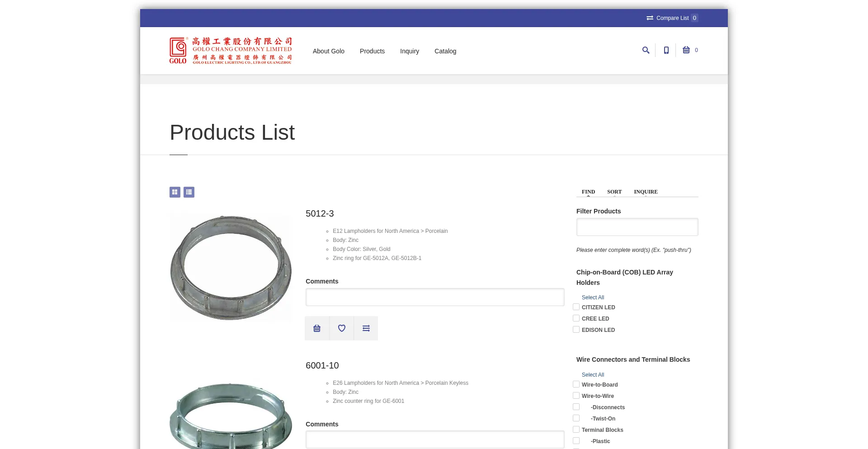Enable the -Twist-On filter checkbox

click(576, 418)
